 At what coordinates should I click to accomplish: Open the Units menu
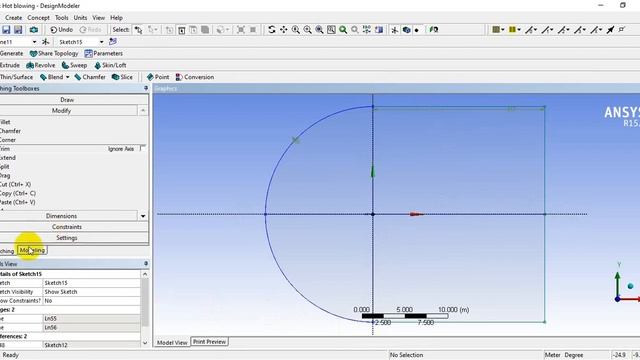80,18
